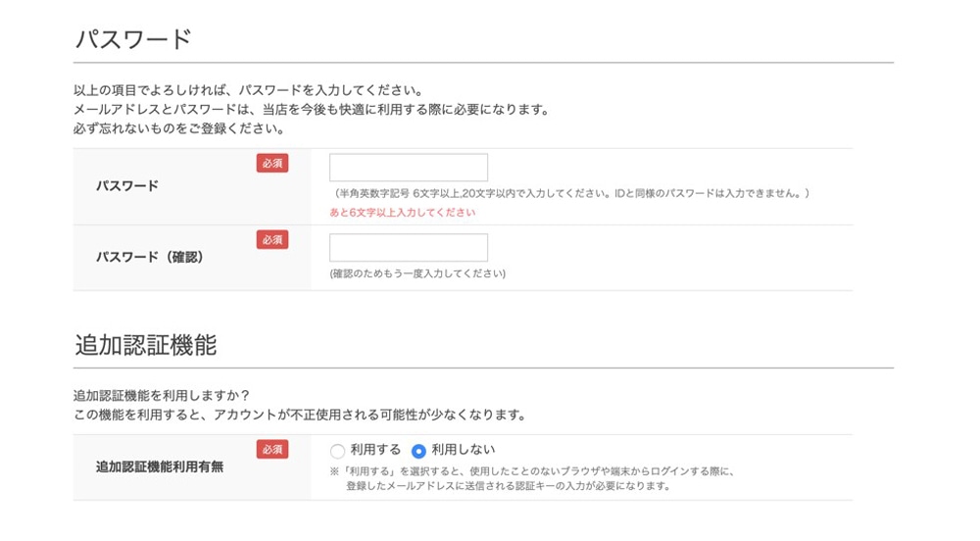
Task: Click the 以上の項目でよろしければ instruction line
Action: [248, 90]
